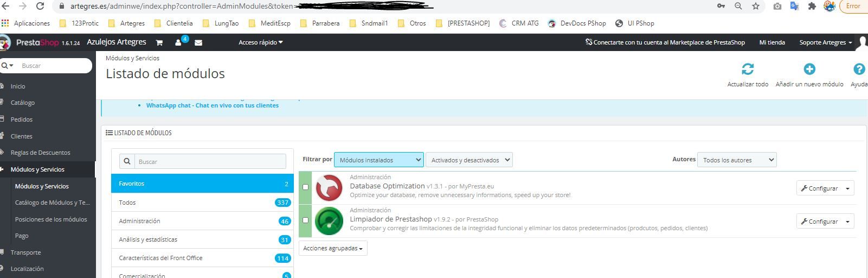Image resolution: width=868 pixels, height=278 pixels.
Task: Open Catálogo in the sidebar
Action: (x=23, y=103)
